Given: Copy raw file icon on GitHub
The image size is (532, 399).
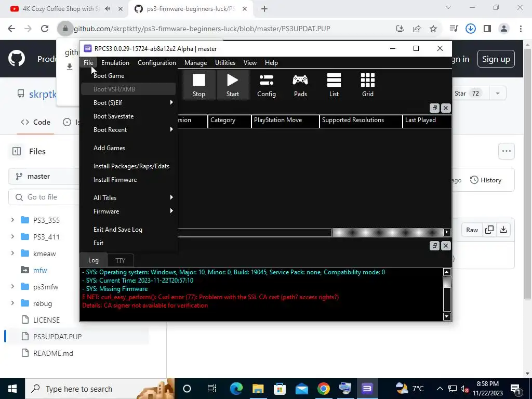Looking at the screenshot, I should 489,230.
